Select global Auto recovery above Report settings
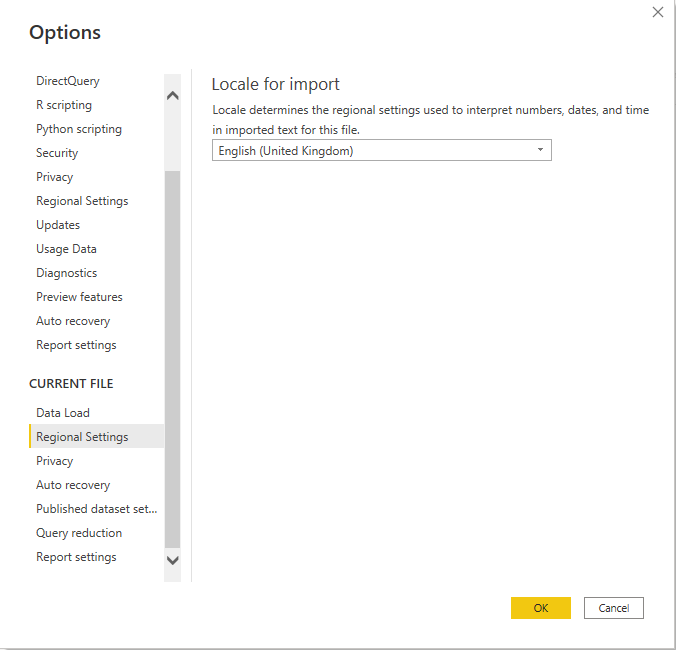Image resolution: width=676 pixels, height=650 pixels. [x=73, y=321]
